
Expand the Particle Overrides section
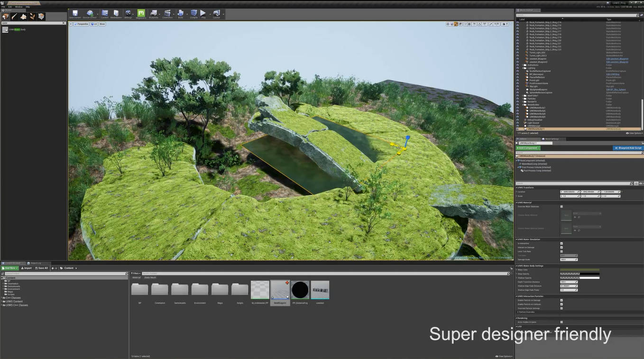pyautogui.click(x=518, y=312)
